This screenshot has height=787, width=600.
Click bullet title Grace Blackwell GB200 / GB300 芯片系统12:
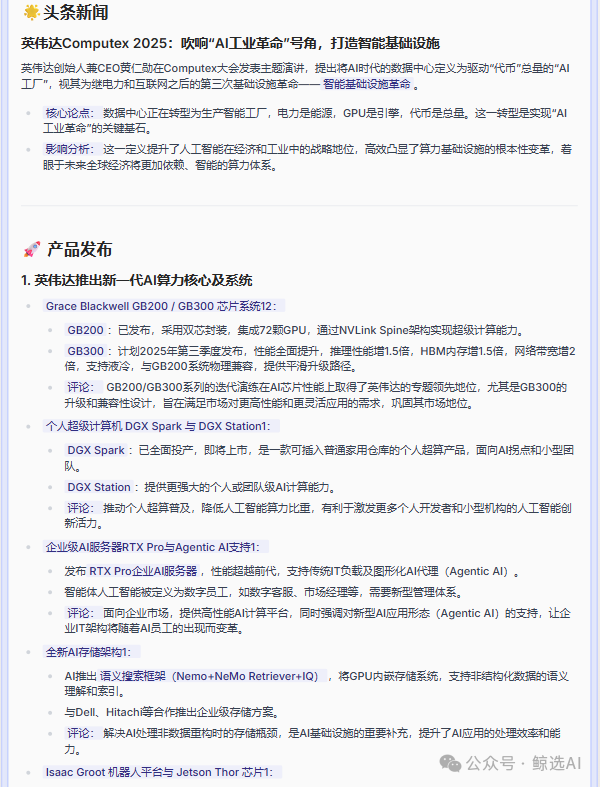[164, 306]
